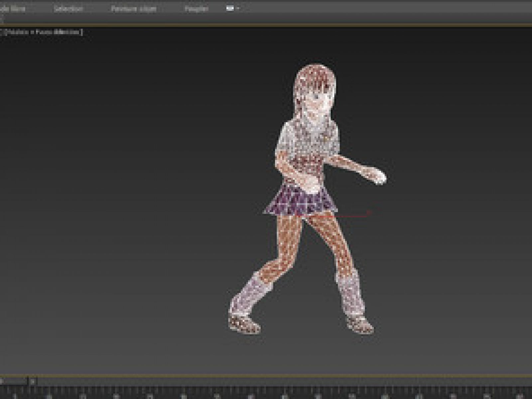Open dropdown arrow beside ribbon toggle icon
Image resolution: width=532 pixels, height=399 pixels.
(238, 9)
